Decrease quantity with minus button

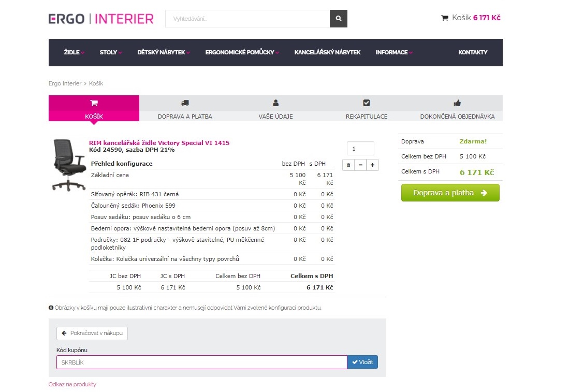point(360,165)
